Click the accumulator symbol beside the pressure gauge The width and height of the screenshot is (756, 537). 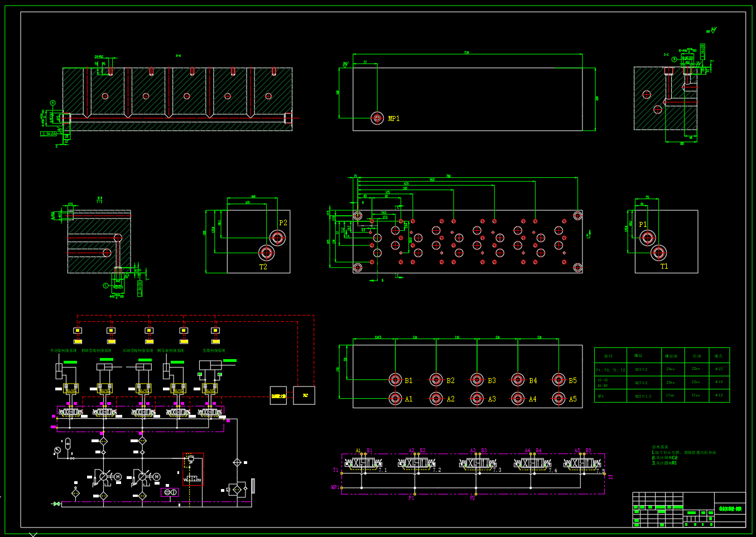(68, 444)
